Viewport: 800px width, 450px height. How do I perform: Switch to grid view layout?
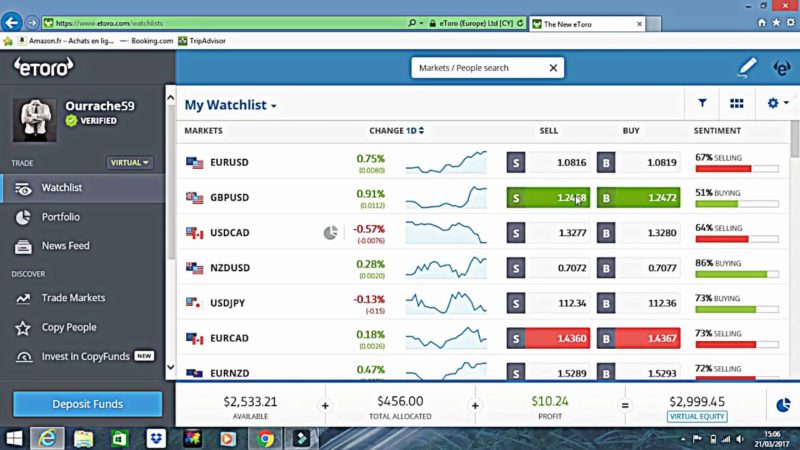coord(737,103)
